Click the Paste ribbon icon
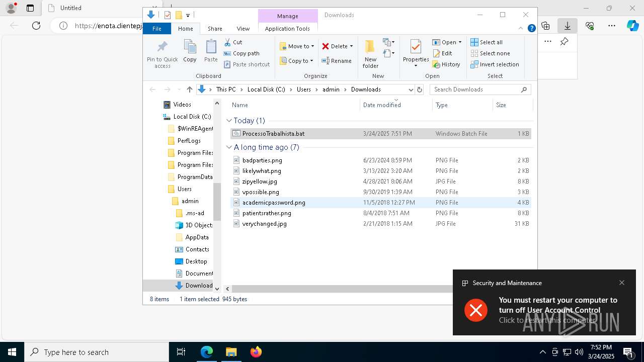The image size is (644, 362). tap(211, 51)
